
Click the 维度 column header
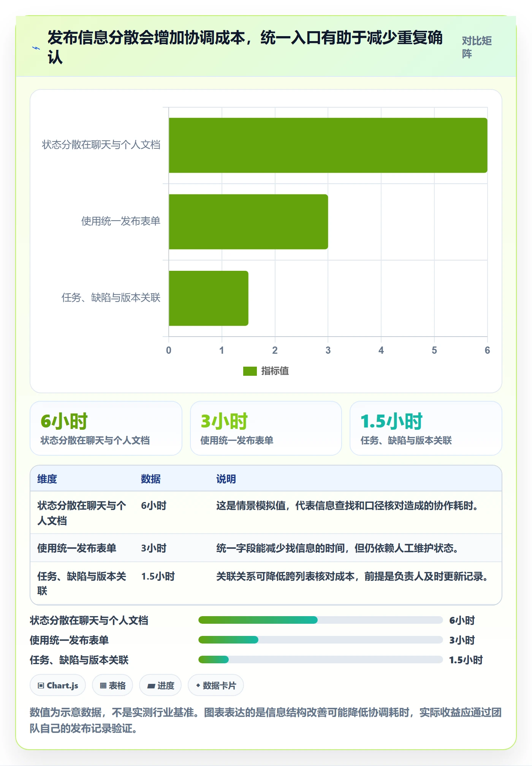point(47,479)
